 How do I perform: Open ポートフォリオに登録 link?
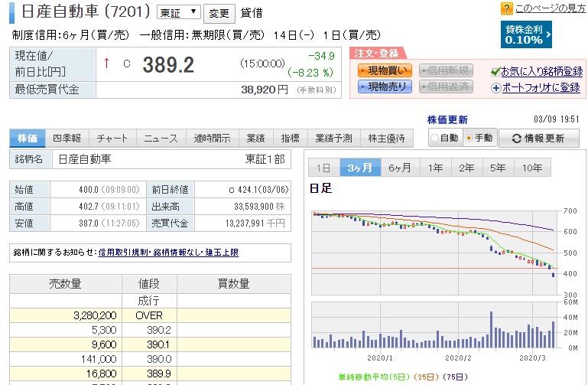(x=541, y=88)
